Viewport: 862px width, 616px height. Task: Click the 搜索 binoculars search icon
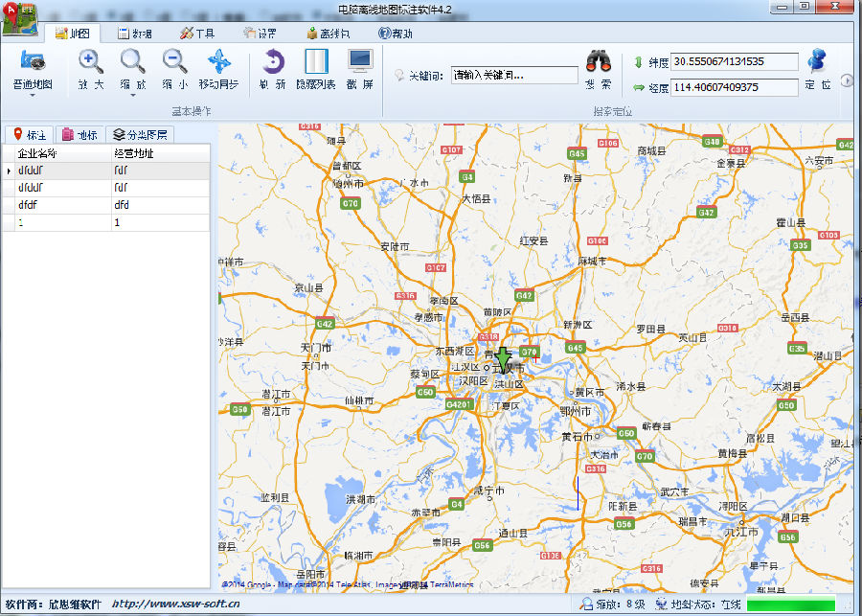pyautogui.click(x=599, y=63)
